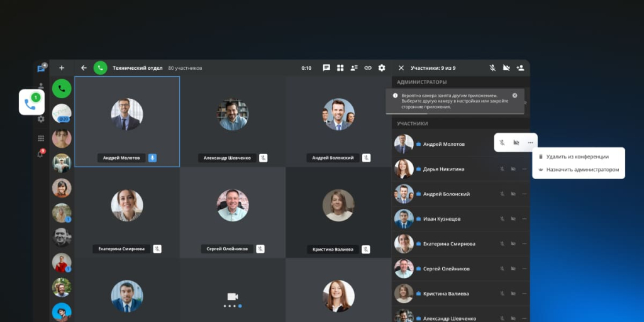Open more options for Андрей Болонский row
Viewport: 644px width, 322px height.
point(524,194)
